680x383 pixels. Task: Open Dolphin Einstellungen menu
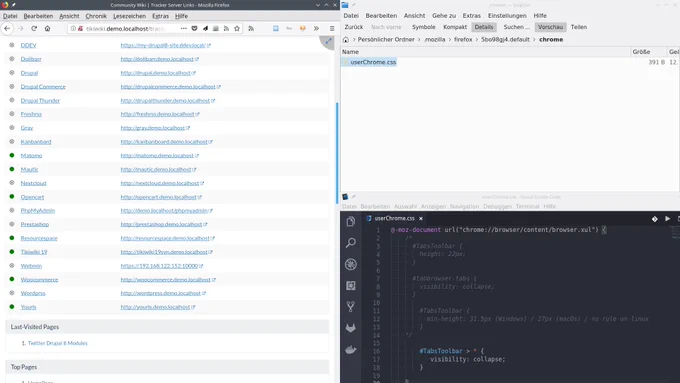point(507,16)
